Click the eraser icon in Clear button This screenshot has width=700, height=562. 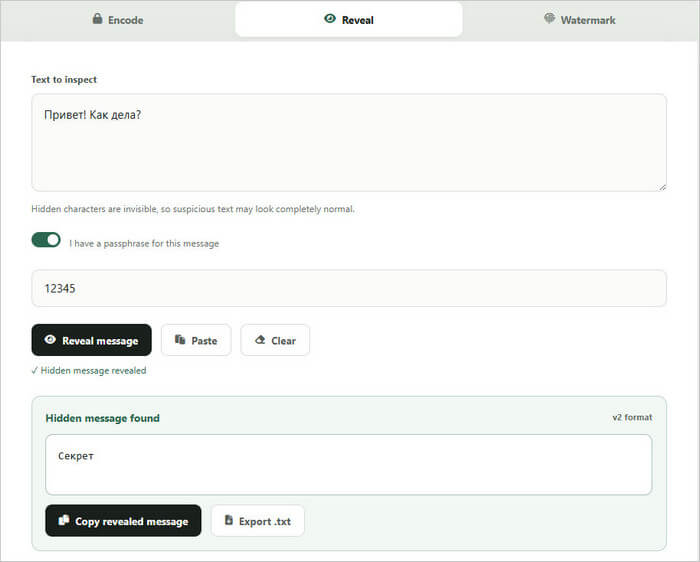pyautogui.click(x=260, y=340)
